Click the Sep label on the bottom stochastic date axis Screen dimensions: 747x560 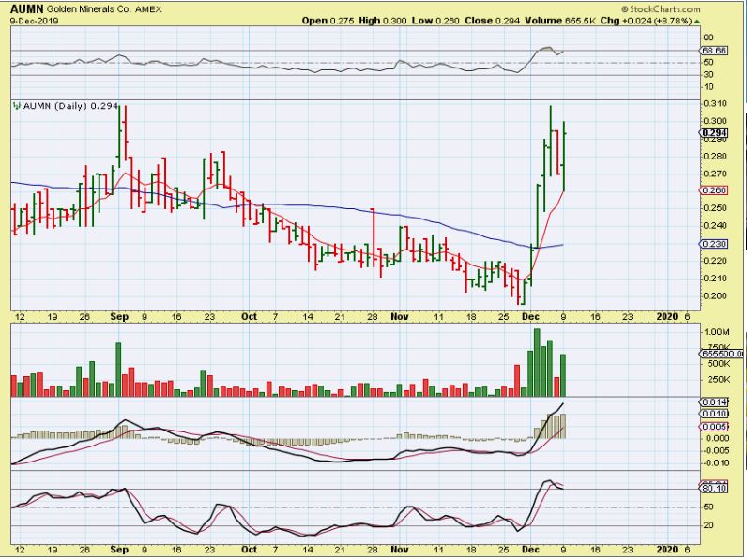pos(118,550)
